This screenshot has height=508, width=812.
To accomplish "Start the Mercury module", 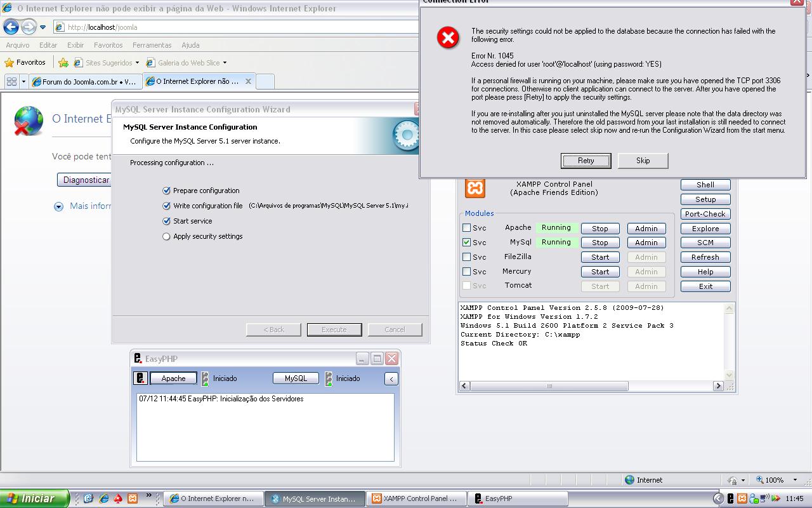I will (x=600, y=272).
